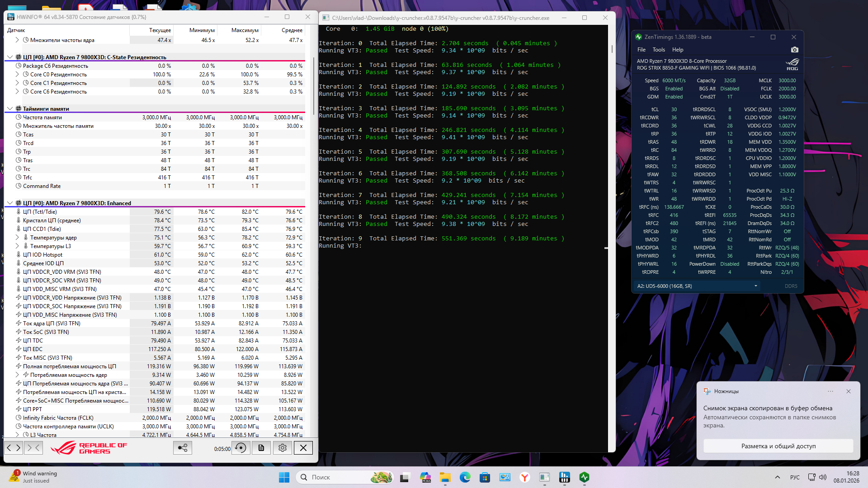Click the ZenTimings screenshot camera icon
Screen dimensions: 868x488
tap(794, 50)
